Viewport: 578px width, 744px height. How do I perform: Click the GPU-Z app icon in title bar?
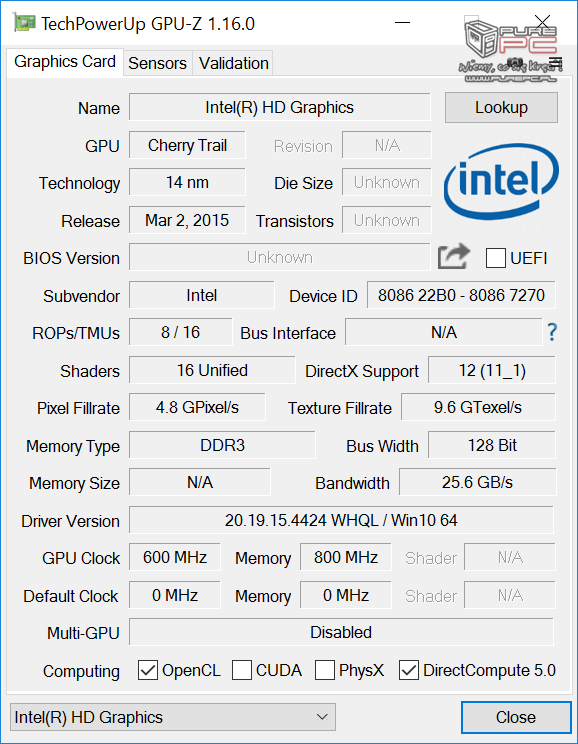coord(24,23)
